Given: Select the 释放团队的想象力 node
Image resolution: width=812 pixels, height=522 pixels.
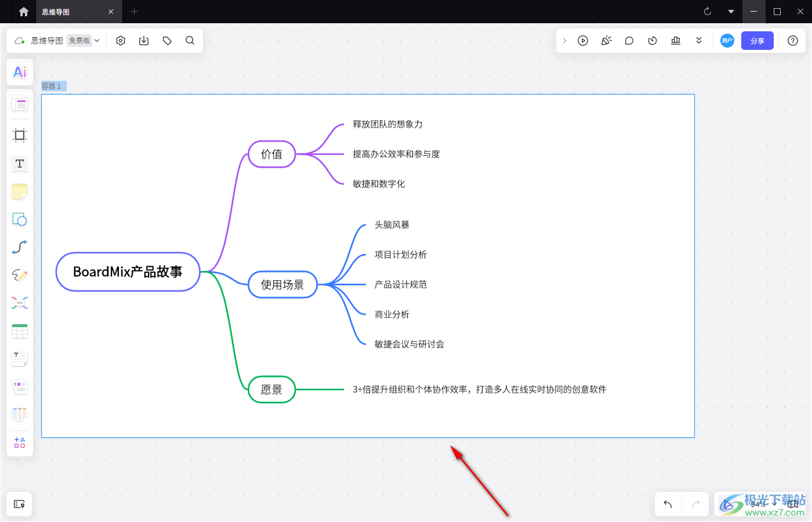Looking at the screenshot, I should coord(388,124).
